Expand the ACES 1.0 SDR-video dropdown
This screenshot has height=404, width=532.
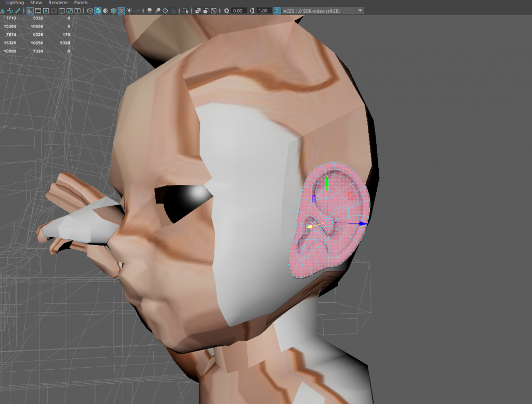(x=360, y=10)
